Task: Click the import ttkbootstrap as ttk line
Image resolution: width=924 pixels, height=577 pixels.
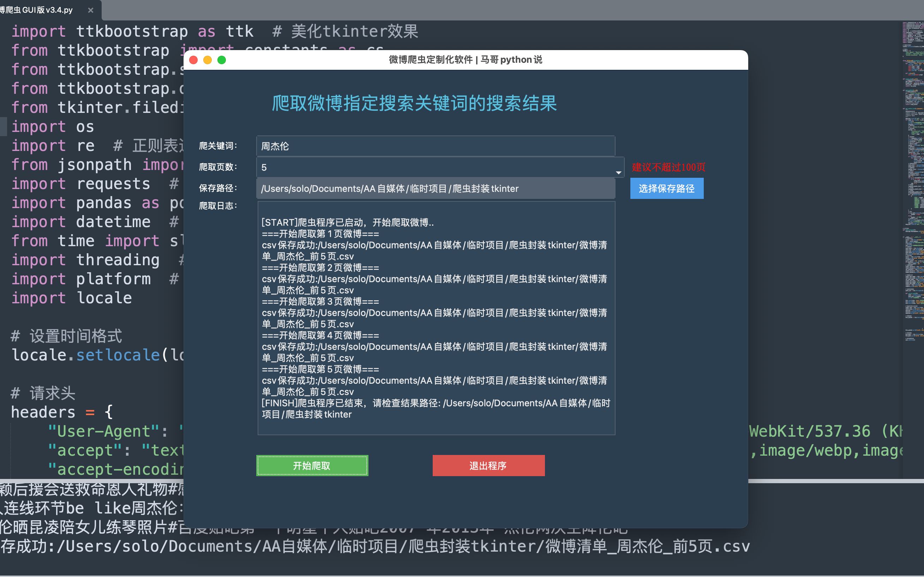Action: [215, 31]
